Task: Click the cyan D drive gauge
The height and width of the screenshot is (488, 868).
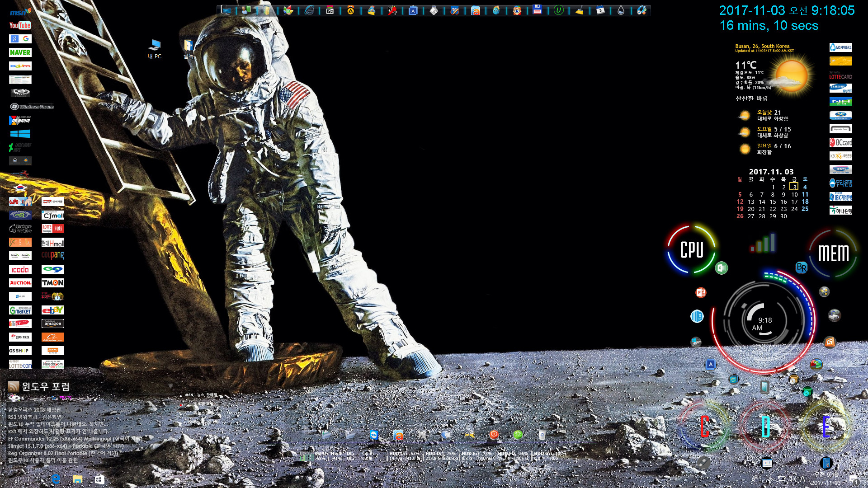Action: click(x=765, y=426)
